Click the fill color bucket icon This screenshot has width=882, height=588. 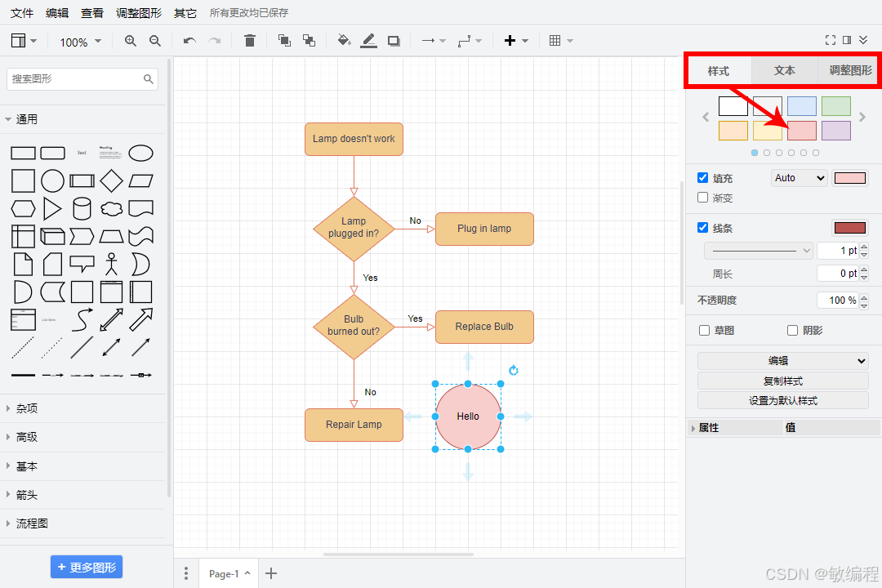344,41
